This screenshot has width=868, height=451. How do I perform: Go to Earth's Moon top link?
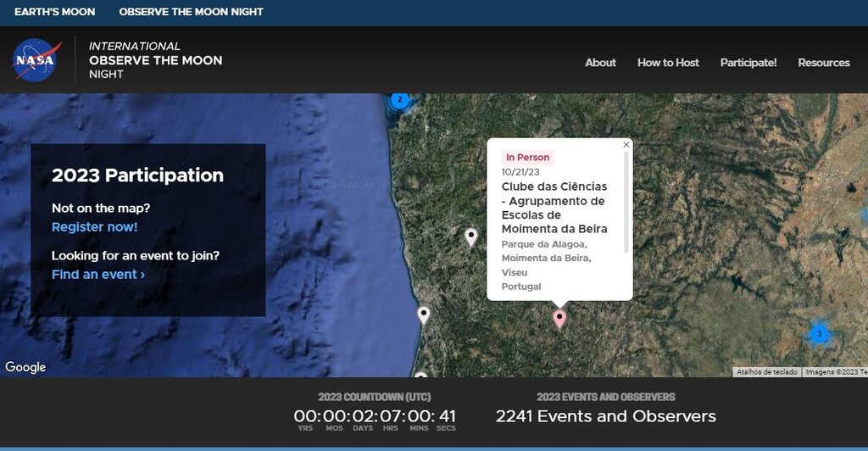coord(55,12)
